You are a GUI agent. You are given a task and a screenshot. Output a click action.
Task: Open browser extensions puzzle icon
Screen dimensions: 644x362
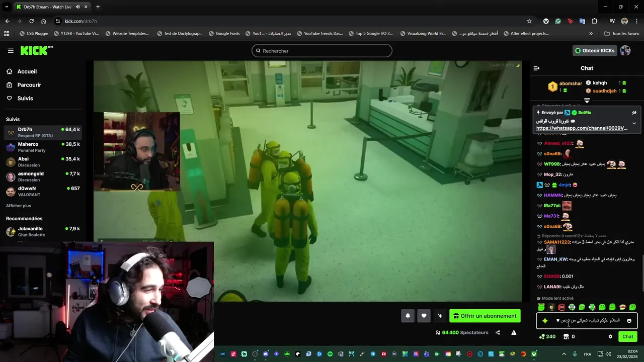click(594, 21)
